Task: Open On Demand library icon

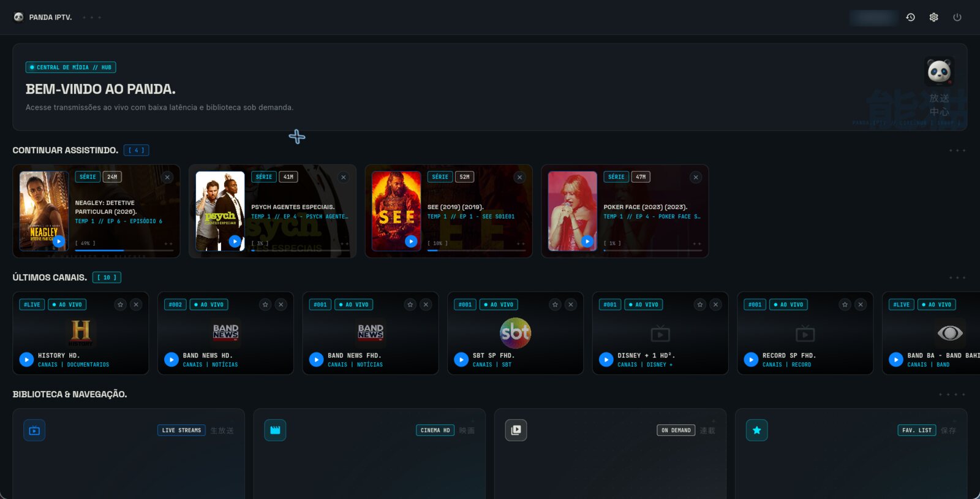Action: point(516,430)
